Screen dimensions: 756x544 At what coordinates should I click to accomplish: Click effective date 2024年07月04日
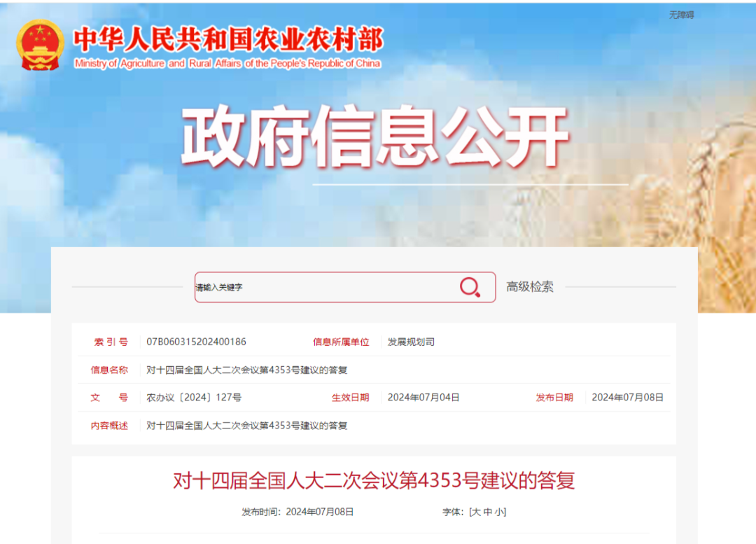pos(423,398)
